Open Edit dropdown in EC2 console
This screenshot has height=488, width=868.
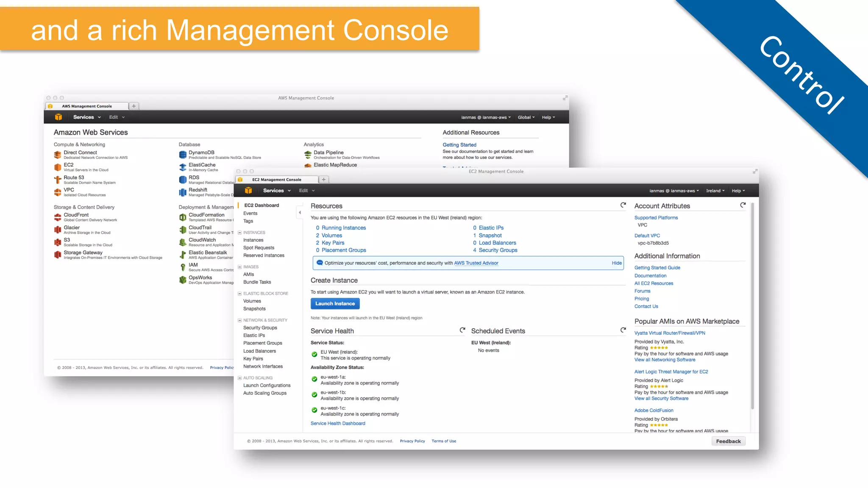pos(307,191)
